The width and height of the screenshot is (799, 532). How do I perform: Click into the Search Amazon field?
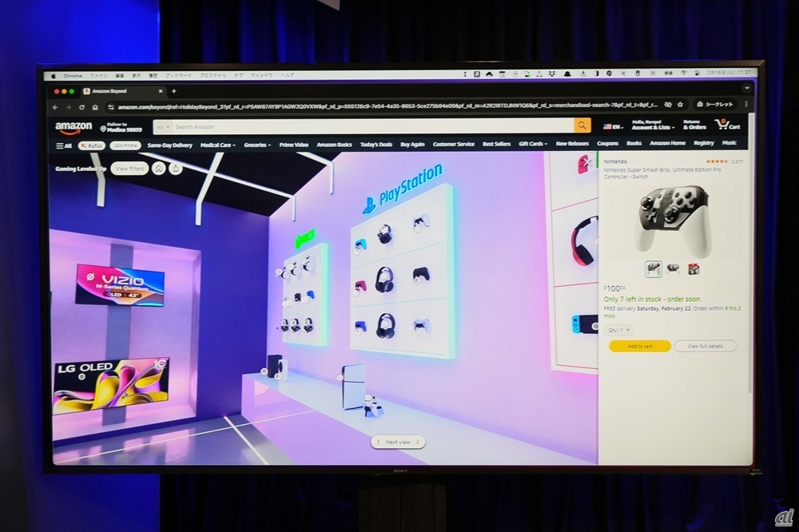click(373, 126)
